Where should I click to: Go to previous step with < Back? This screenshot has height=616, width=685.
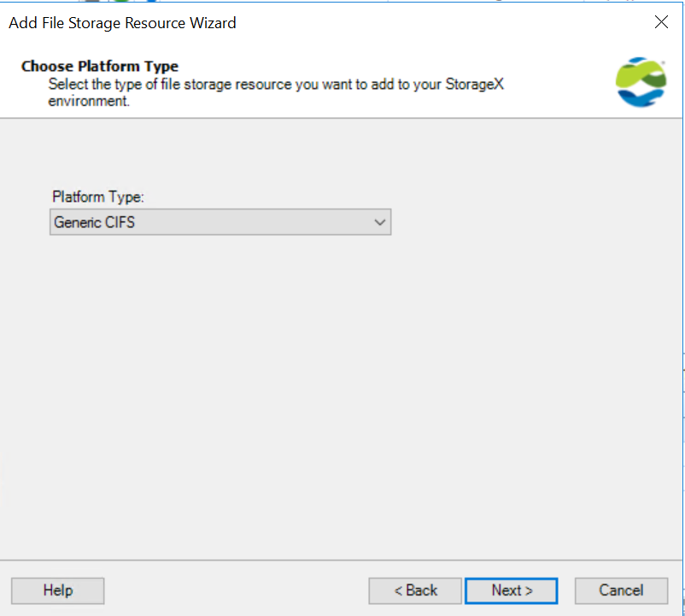tap(415, 590)
